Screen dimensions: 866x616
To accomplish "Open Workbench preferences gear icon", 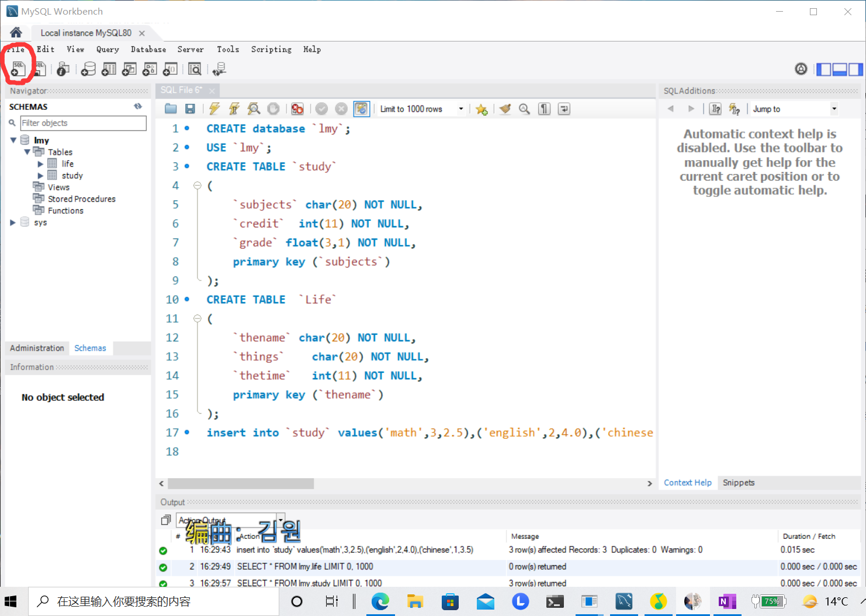I will pos(801,69).
